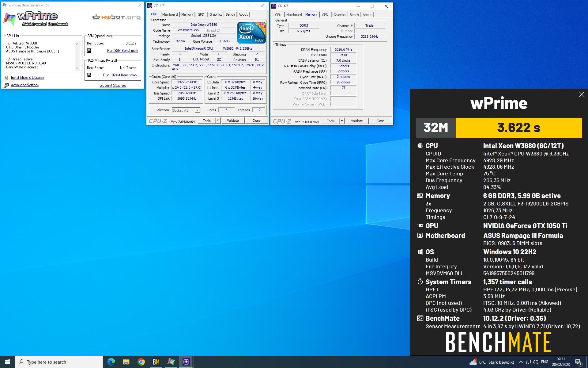The image size is (588, 368).
Task: Click the 3.622 s score in BenchMate
Action: click(518, 128)
